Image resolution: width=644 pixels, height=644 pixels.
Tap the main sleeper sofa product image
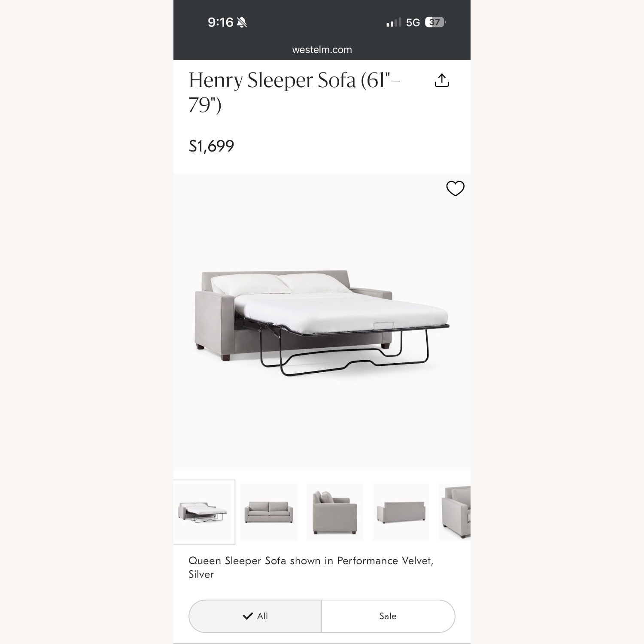pyautogui.click(x=322, y=322)
